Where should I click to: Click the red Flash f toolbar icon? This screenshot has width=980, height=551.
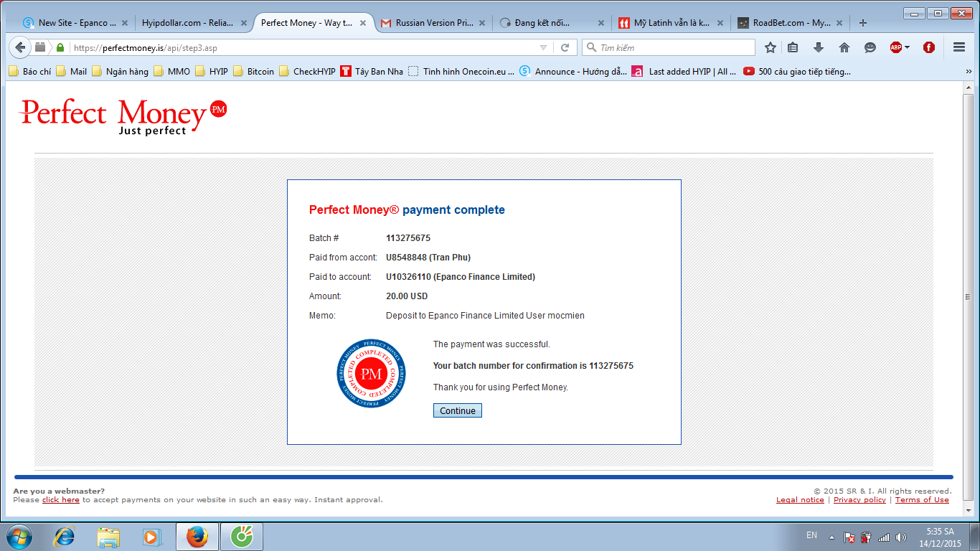click(929, 48)
